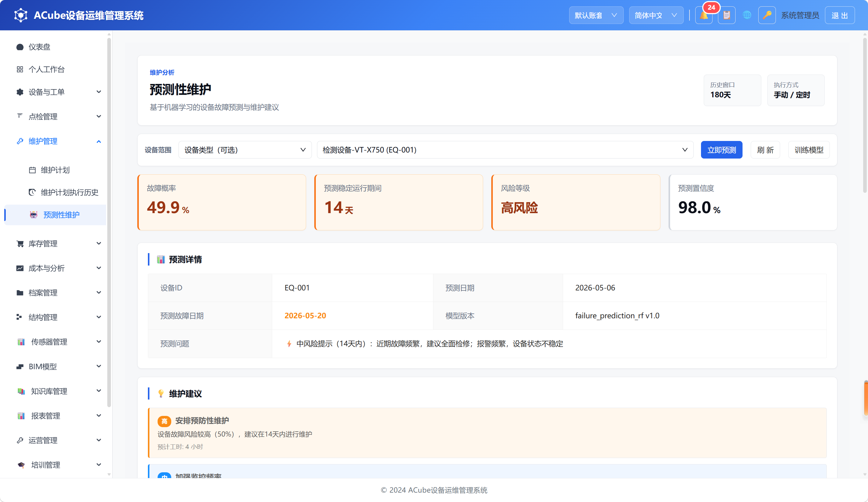Click the 立即预测 button
This screenshot has height=502, width=868.
pyautogui.click(x=722, y=150)
